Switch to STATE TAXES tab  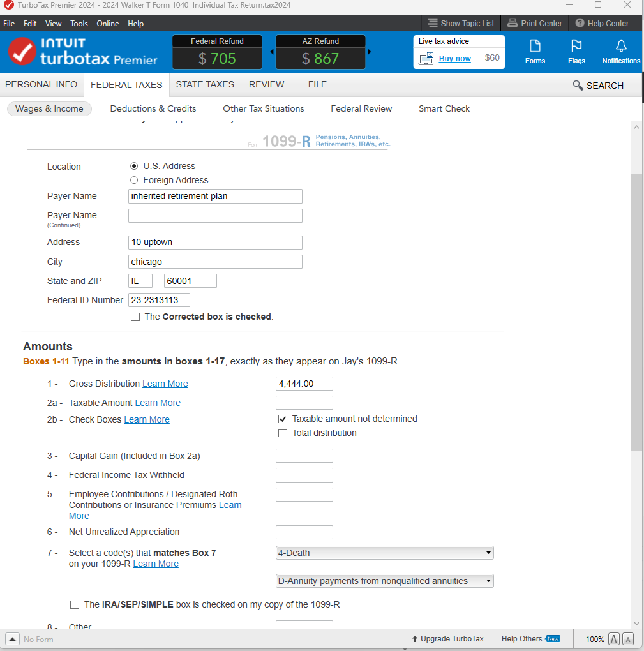point(205,84)
